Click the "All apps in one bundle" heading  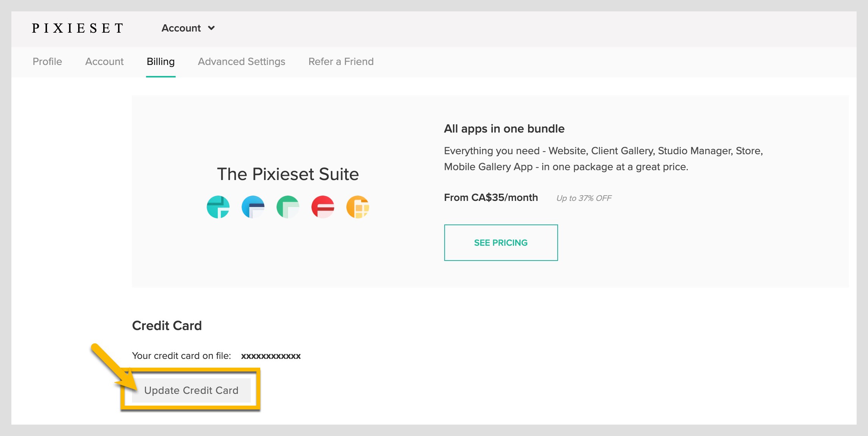(x=504, y=129)
